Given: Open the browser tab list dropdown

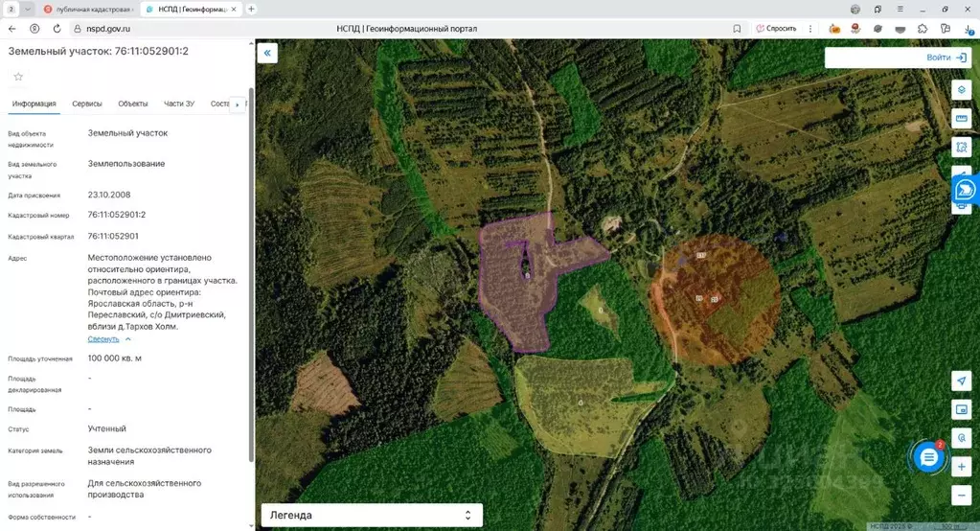Looking at the screenshot, I should (29, 9).
